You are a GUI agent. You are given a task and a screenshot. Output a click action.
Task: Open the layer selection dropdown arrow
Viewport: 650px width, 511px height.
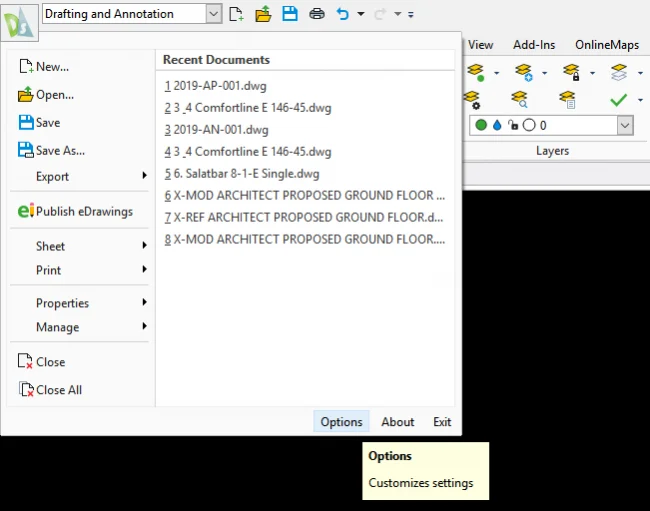[625, 126]
